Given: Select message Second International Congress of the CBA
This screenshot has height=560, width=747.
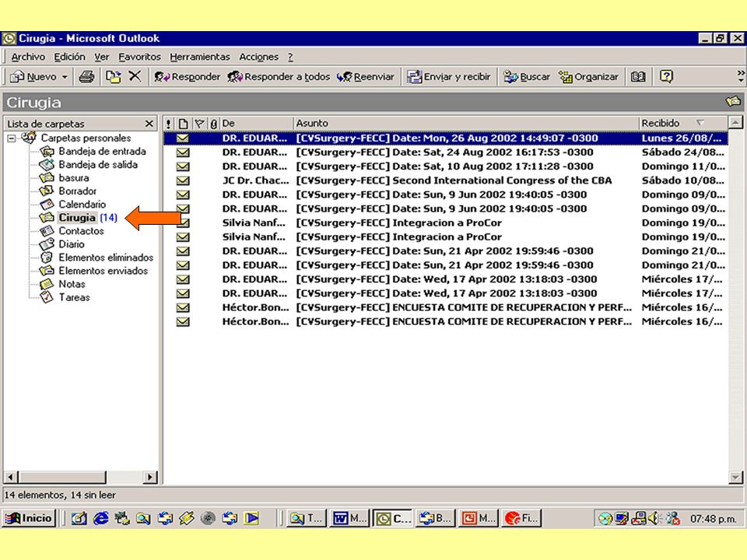Looking at the screenshot, I should tap(445, 180).
